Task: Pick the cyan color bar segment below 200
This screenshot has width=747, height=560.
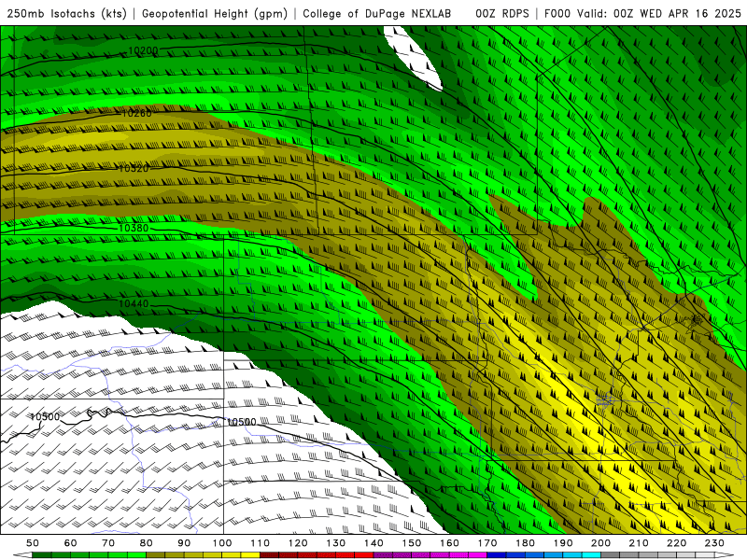Action: (x=591, y=555)
